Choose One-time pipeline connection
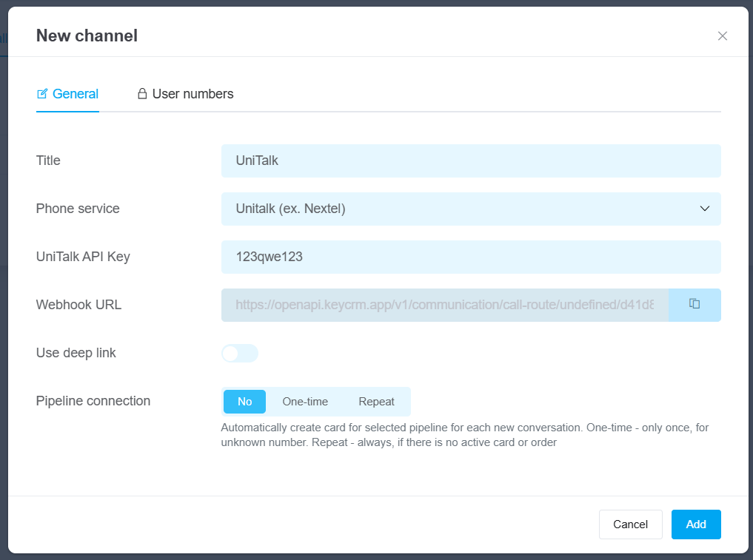The width and height of the screenshot is (753, 560). coord(305,402)
